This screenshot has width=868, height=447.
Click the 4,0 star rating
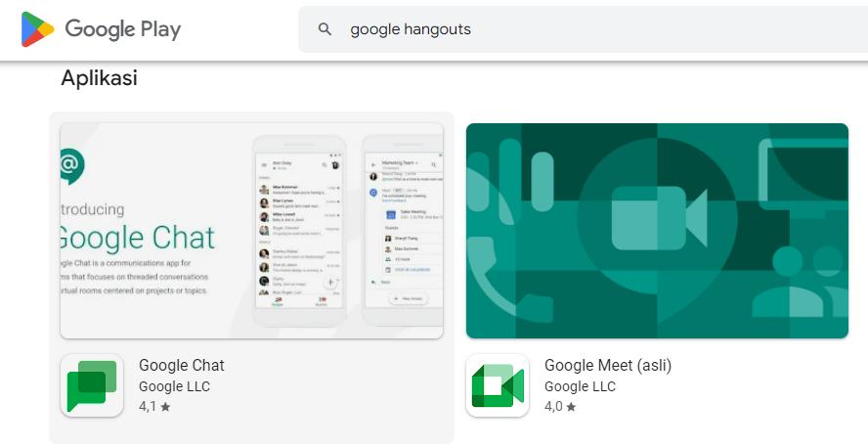560,407
